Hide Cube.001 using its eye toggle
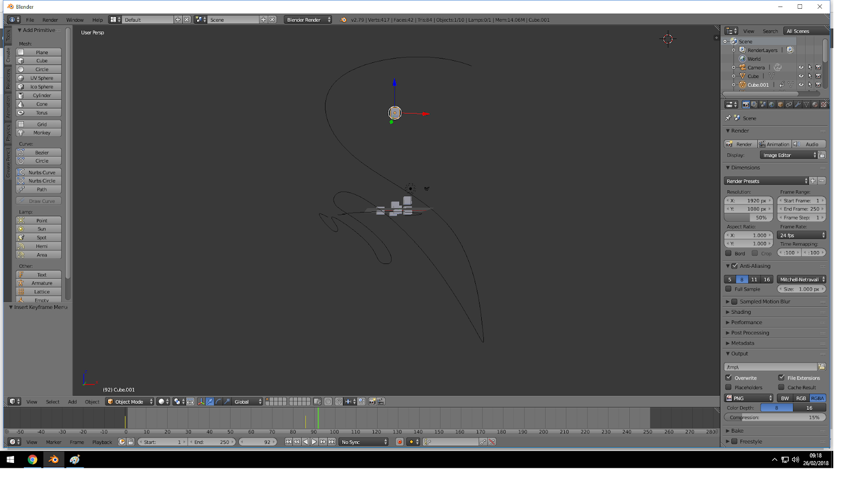868x489 pixels. [x=801, y=85]
